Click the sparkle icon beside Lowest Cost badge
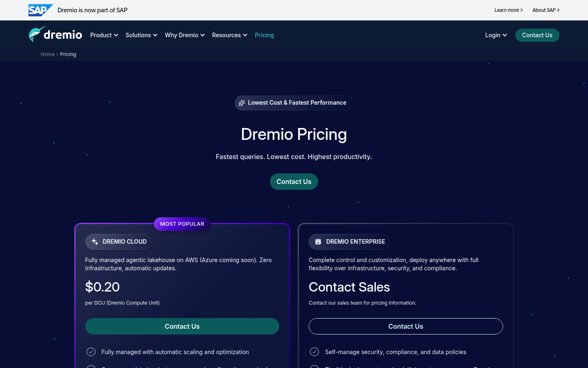588x368 pixels. (242, 103)
